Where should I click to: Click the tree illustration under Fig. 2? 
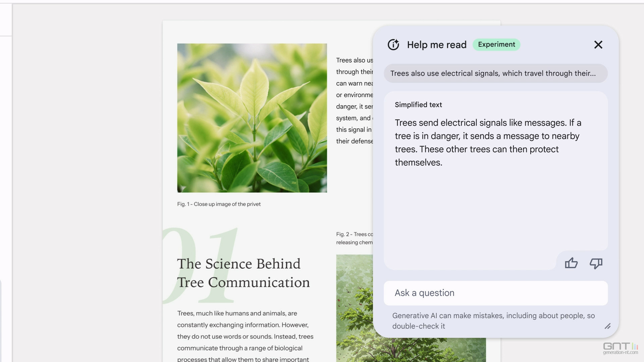click(x=355, y=308)
